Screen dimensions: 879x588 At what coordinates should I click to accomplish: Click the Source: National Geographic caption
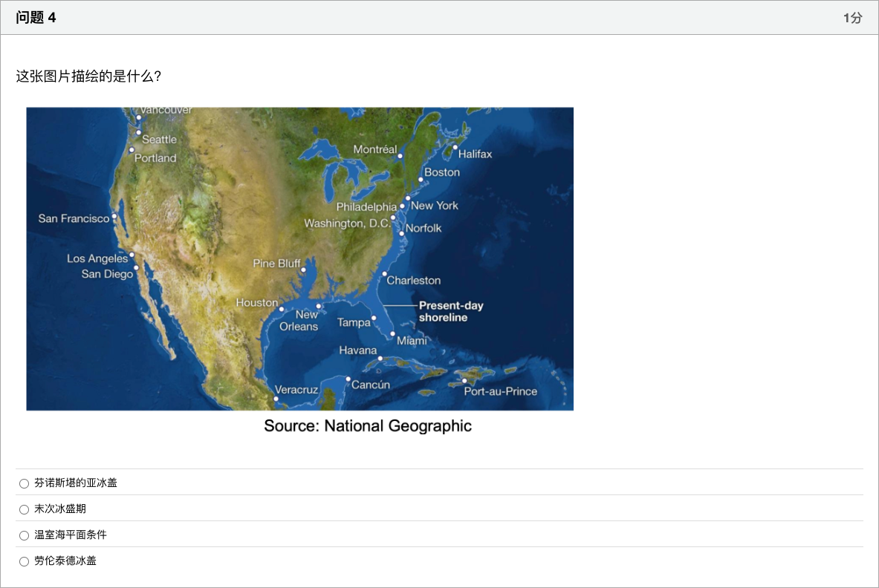pyautogui.click(x=368, y=426)
